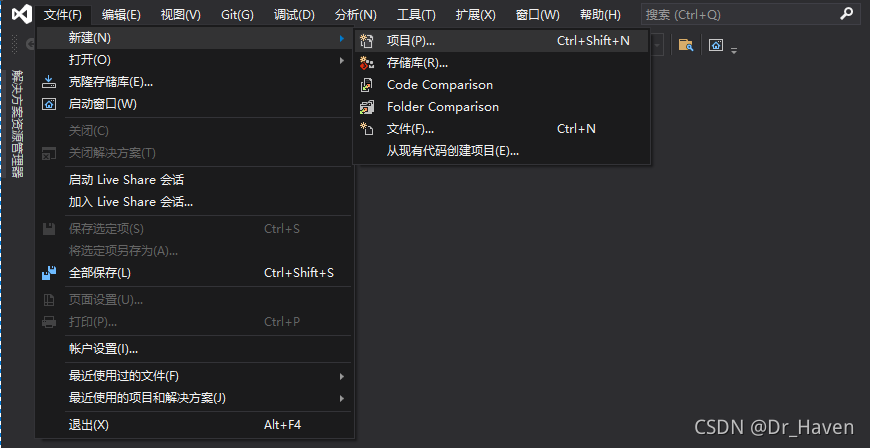Click the Folder Comparison icon
The height and width of the screenshot is (448, 870).
pyautogui.click(x=366, y=107)
